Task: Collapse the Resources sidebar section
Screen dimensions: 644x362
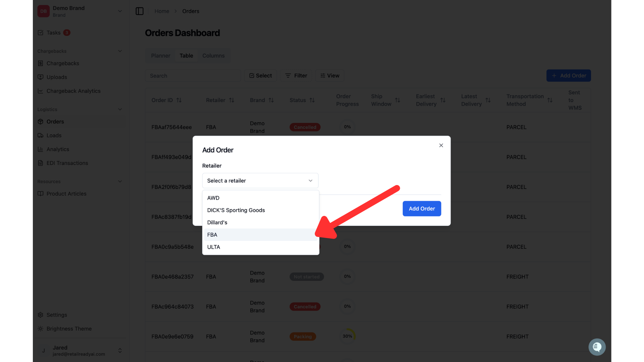Action: tap(120, 181)
